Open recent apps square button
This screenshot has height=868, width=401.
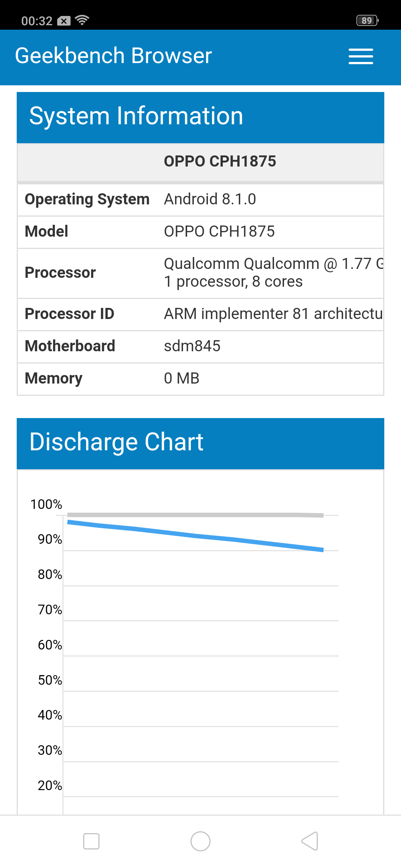tap(91, 841)
